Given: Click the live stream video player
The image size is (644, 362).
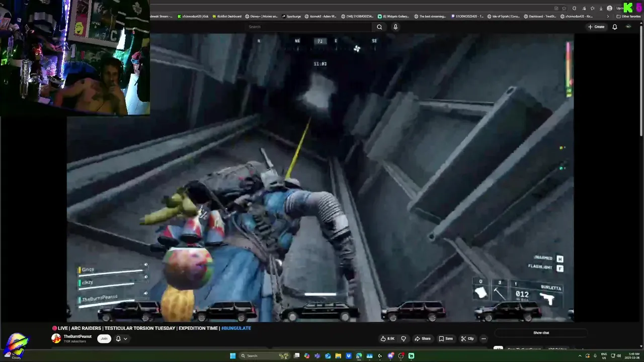Looking at the screenshot, I should click(320, 177).
